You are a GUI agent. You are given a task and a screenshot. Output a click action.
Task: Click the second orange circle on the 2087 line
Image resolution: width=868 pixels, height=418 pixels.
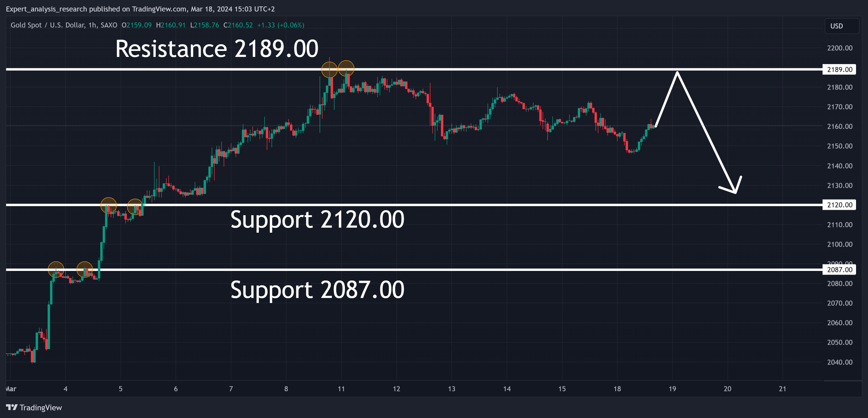click(85, 269)
